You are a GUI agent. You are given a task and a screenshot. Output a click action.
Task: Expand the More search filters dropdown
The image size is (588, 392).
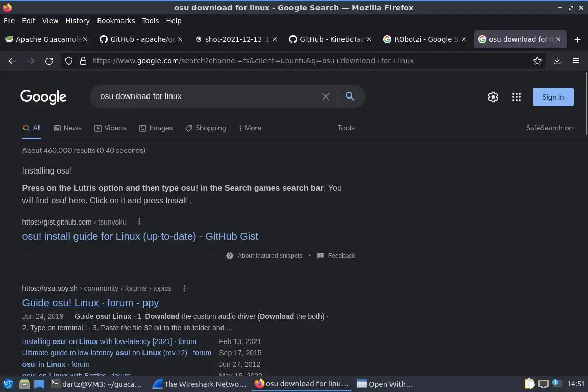tap(250, 128)
